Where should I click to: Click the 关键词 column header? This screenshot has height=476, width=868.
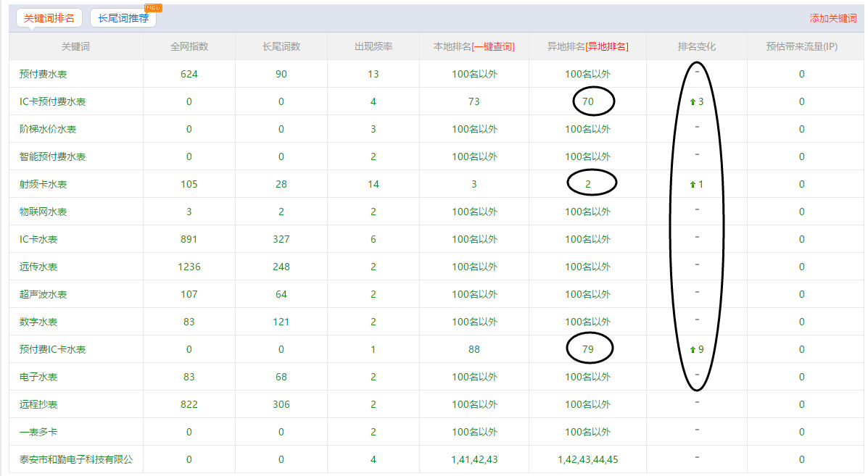(x=76, y=46)
